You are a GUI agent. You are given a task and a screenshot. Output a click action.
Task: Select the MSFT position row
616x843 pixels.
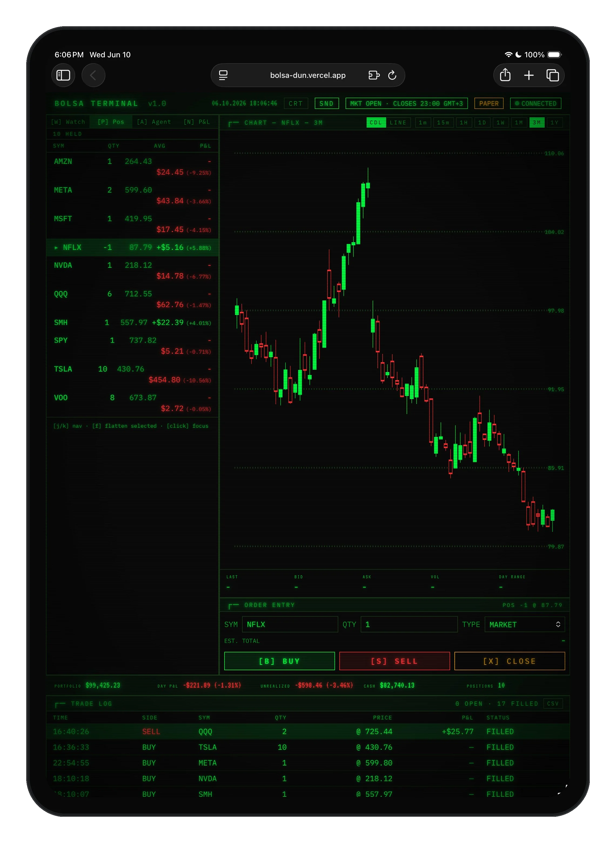(132, 224)
